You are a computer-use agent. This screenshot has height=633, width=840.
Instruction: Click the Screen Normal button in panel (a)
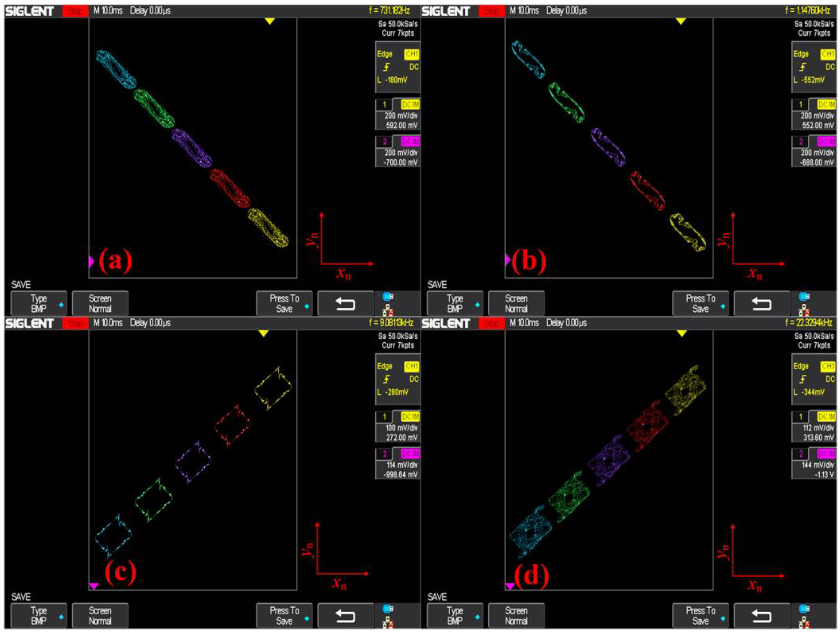[x=100, y=304]
